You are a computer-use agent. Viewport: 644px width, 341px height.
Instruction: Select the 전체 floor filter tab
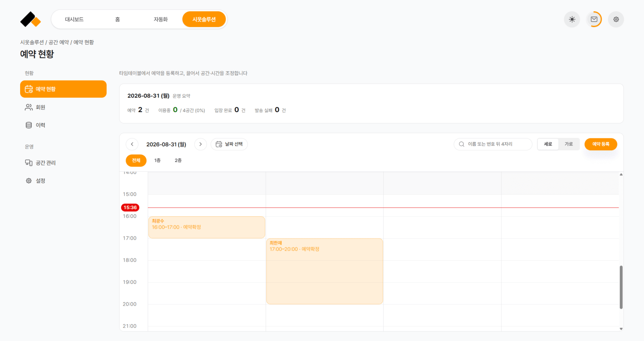(136, 160)
